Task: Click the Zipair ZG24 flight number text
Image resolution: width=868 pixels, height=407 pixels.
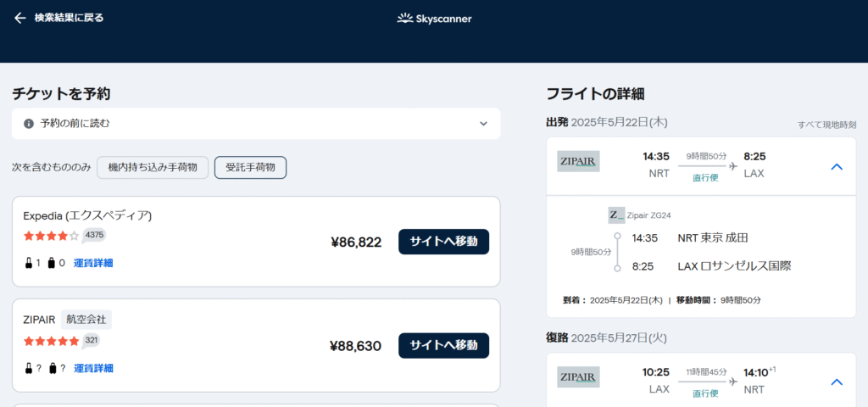Action: point(648,215)
